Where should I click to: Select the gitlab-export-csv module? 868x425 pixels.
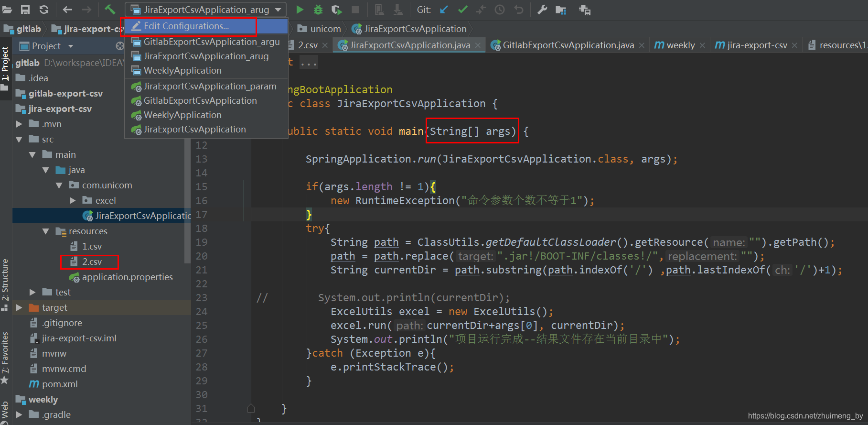tap(59, 93)
